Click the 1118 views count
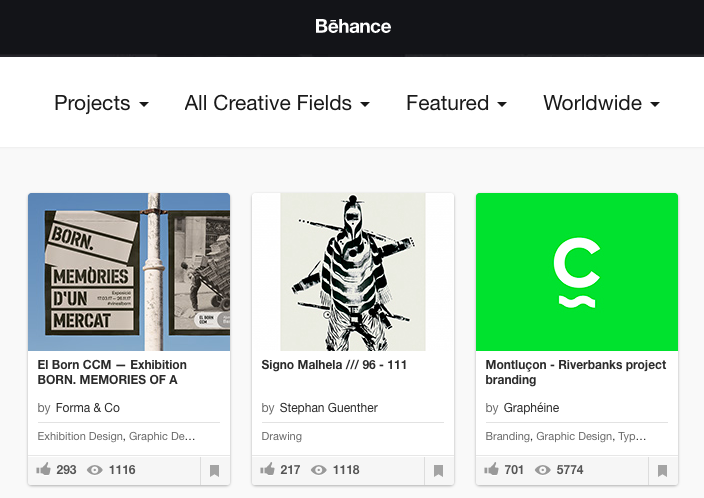704x498 pixels. point(346,470)
